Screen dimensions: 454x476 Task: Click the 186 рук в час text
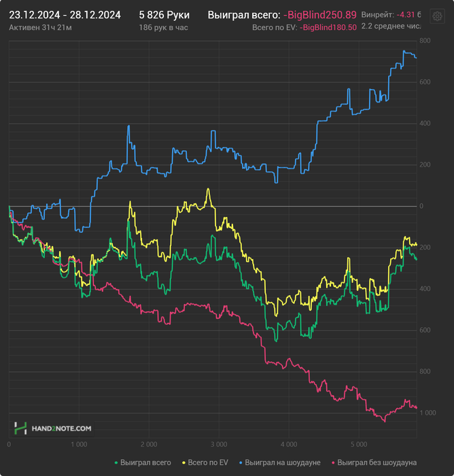pos(163,27)
